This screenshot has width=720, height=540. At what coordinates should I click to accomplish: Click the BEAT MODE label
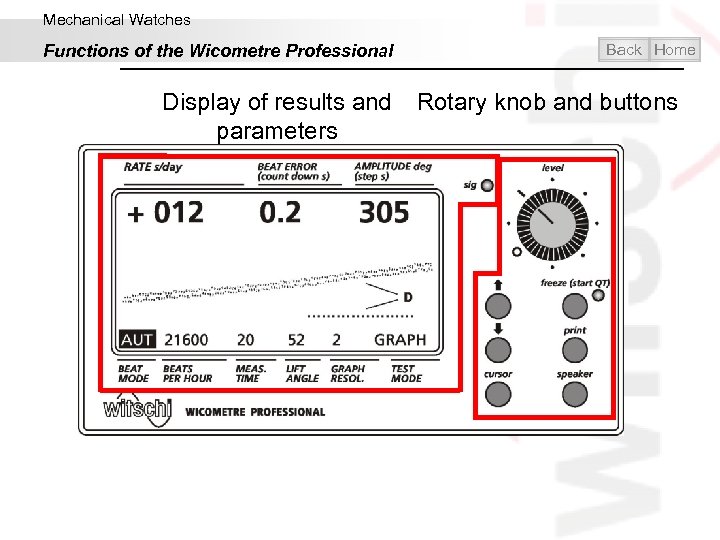point(133,374)
